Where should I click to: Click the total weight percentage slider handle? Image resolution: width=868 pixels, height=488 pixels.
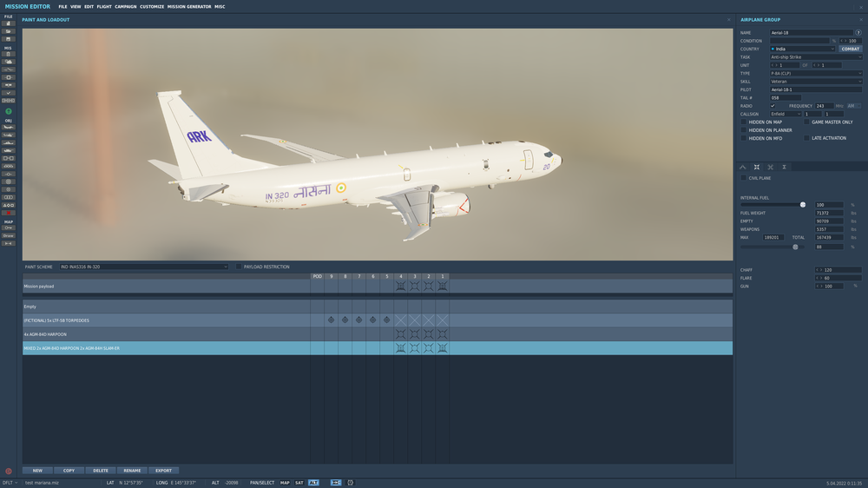pos(795,247)
